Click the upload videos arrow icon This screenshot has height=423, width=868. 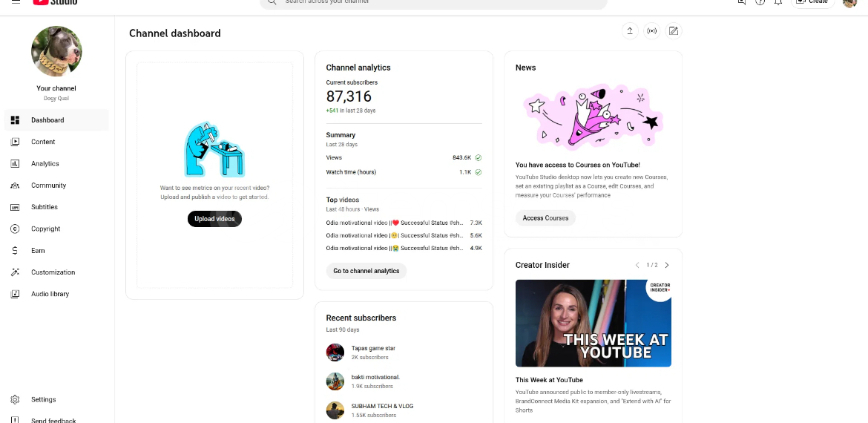630,31
